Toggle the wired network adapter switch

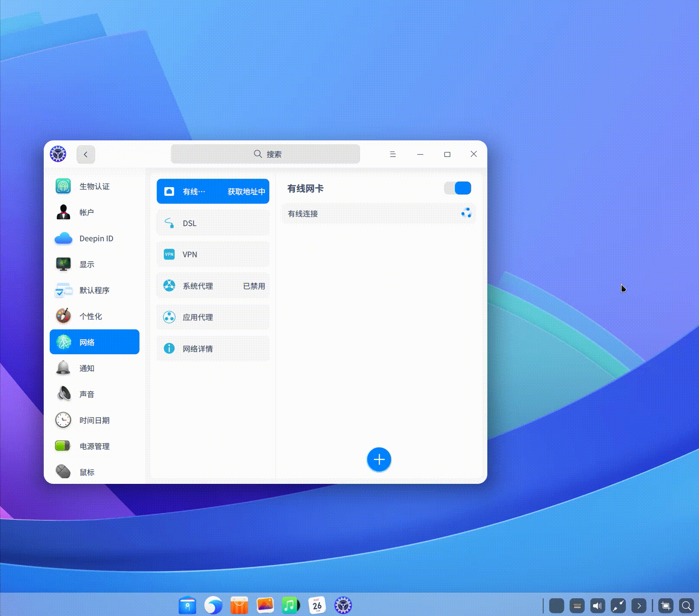[457, 188]
